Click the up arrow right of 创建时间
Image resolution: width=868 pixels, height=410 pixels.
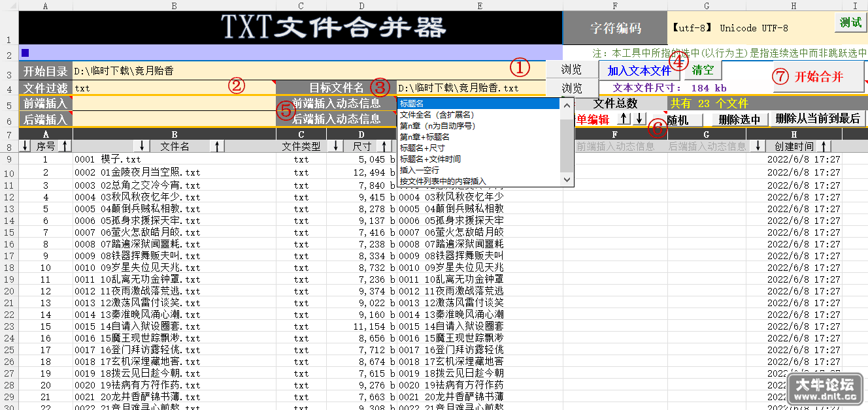pos(825,146)
